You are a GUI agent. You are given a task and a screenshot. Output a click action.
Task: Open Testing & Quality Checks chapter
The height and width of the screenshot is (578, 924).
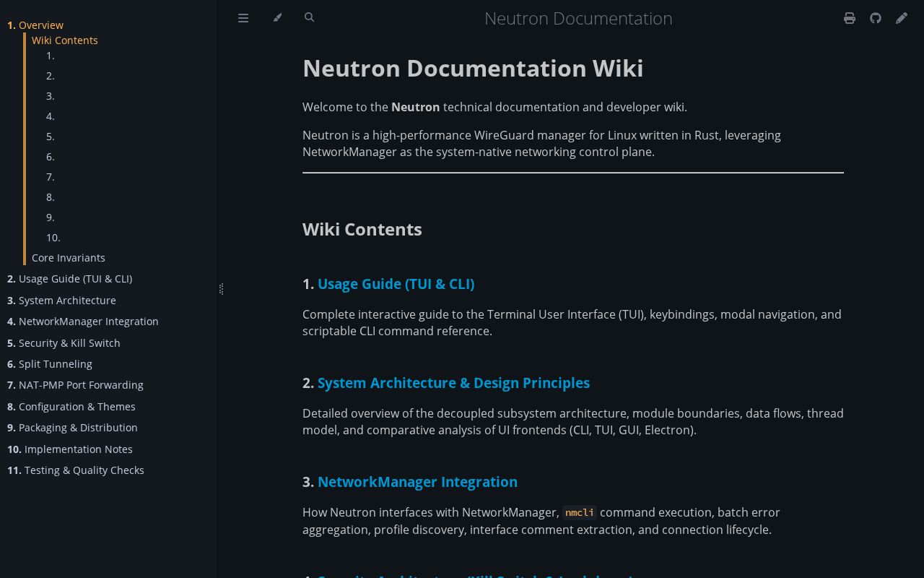click(76, 470)
